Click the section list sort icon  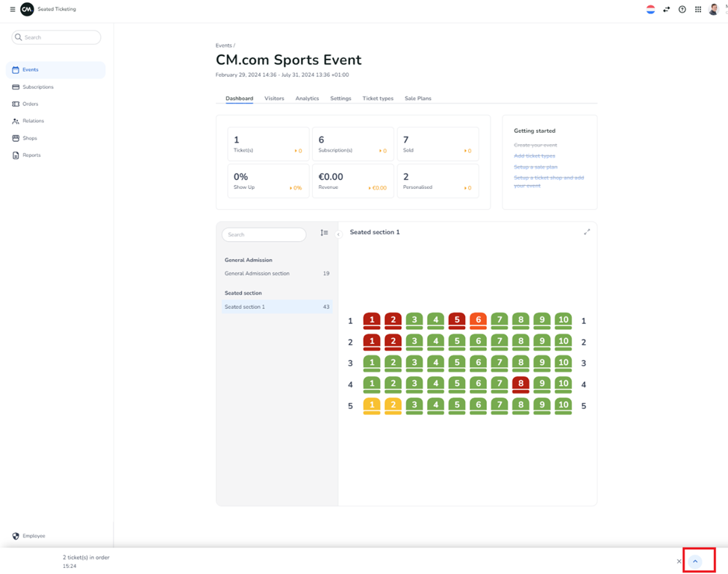[x=324, y=233]
